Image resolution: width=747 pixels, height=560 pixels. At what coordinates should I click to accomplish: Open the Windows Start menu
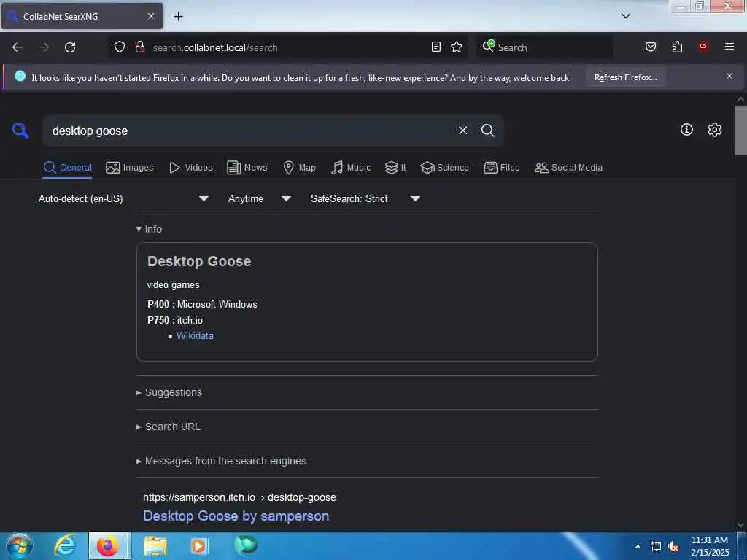[20, 545]
